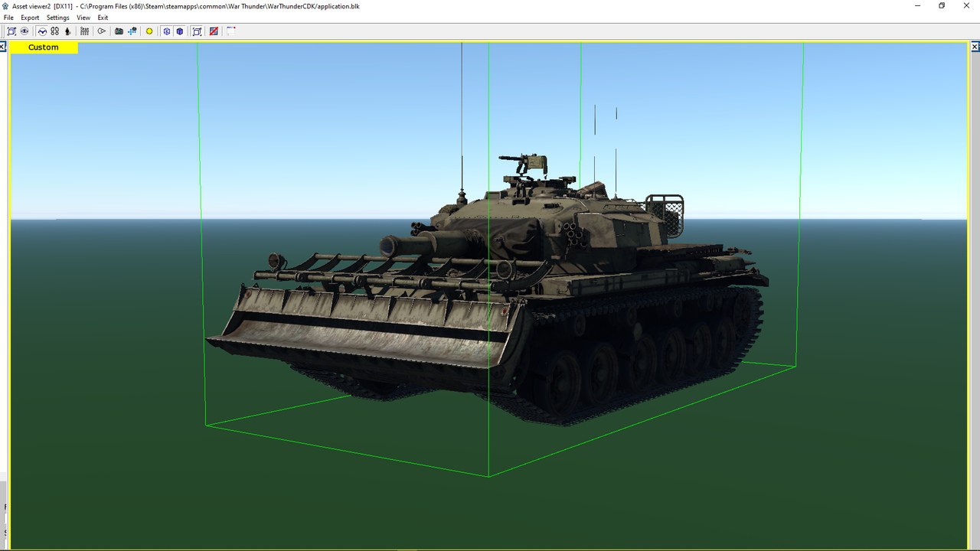Screen dimensions: 980x551
Task: Click the zoom-to-extents box icon in toolbar
Action: 11,31
